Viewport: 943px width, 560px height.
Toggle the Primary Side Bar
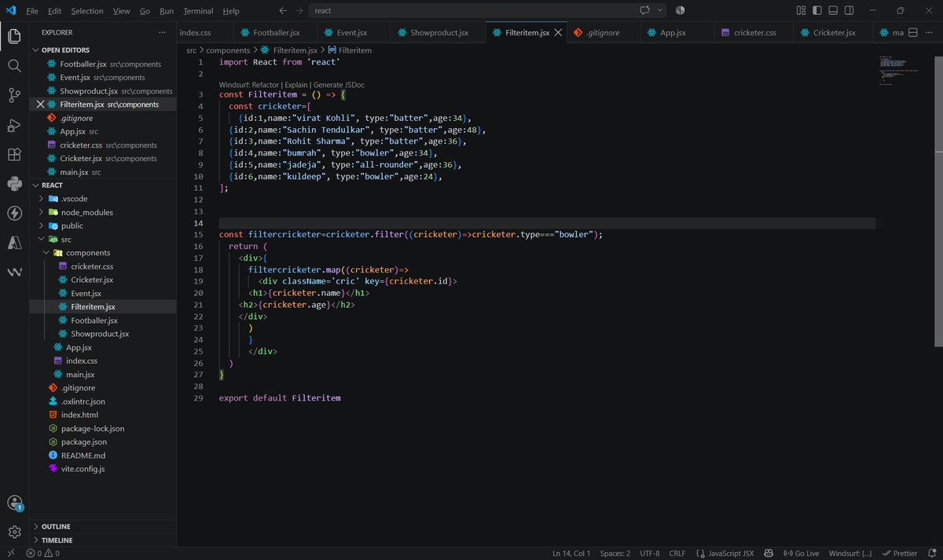817,10
